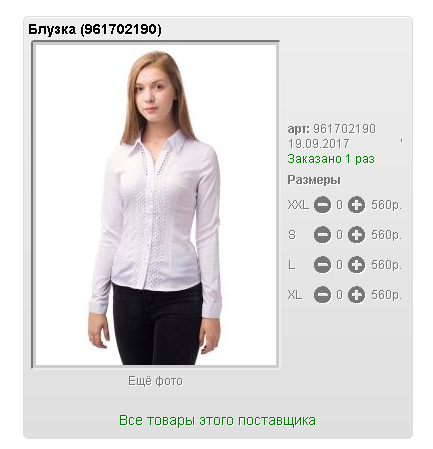The height and width of the screenshot is (449, 433).
Task: Open 'Все товары этого поставщика' link
Action: pyautogui.click(x=217, y=420)
